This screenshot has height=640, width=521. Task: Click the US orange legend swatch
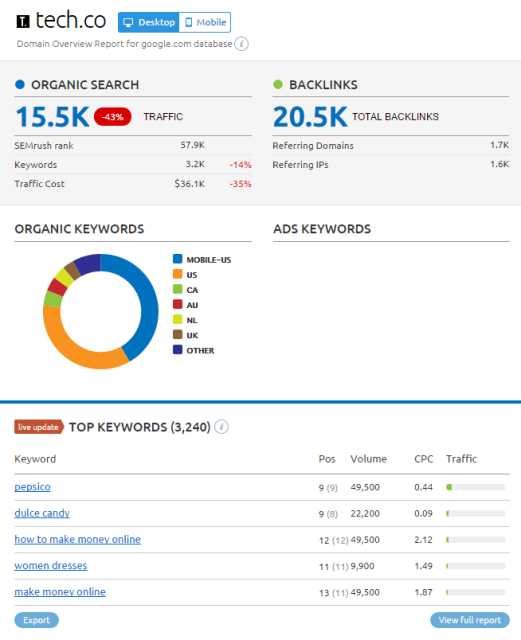coord(178,274)
